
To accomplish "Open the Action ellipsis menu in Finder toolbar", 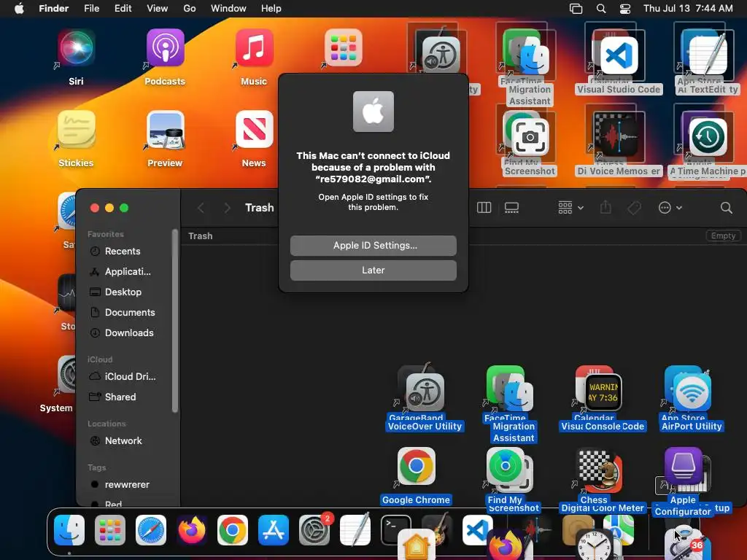I will coord(670,208).
